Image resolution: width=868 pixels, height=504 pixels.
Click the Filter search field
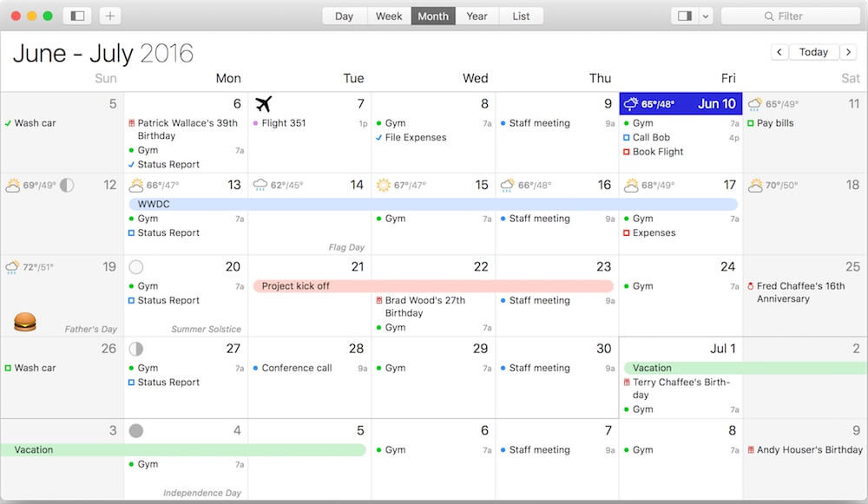point(790,16)
